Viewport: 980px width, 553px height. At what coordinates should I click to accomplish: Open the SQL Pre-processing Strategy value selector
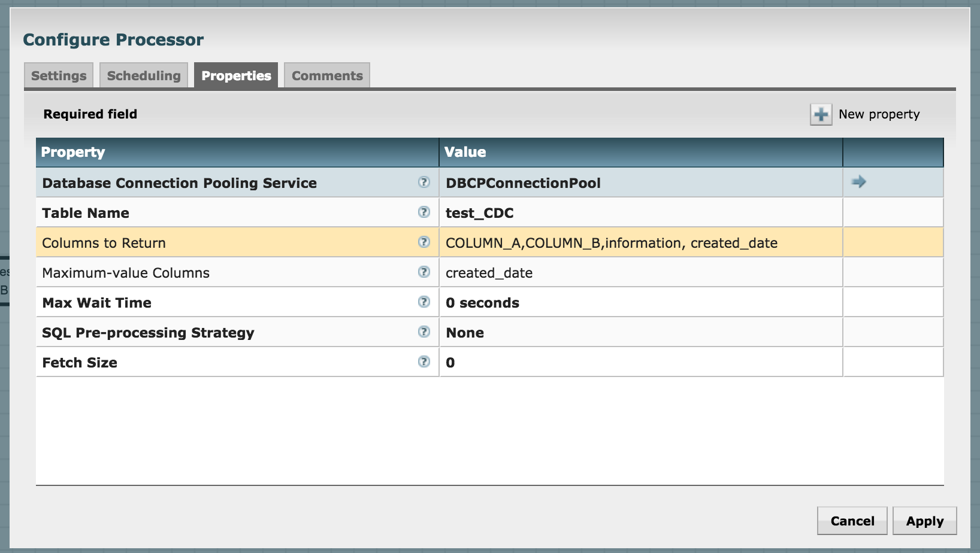tap(599, 332)
